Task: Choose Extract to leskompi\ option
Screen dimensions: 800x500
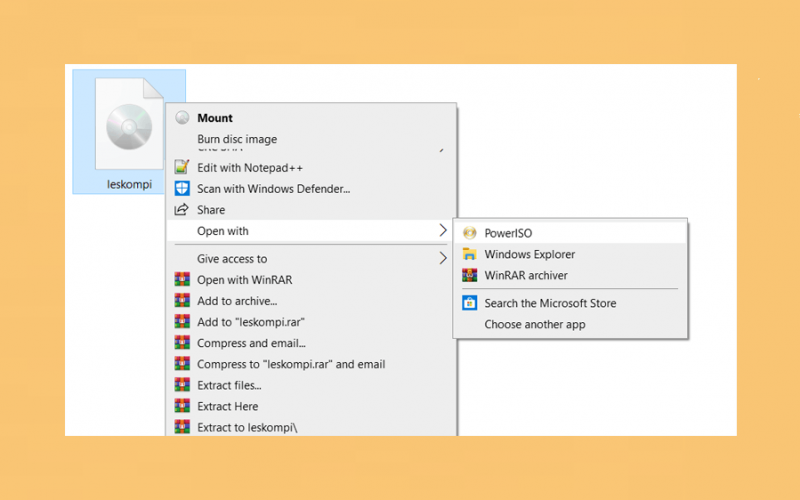Action: (x=247, y=427)
